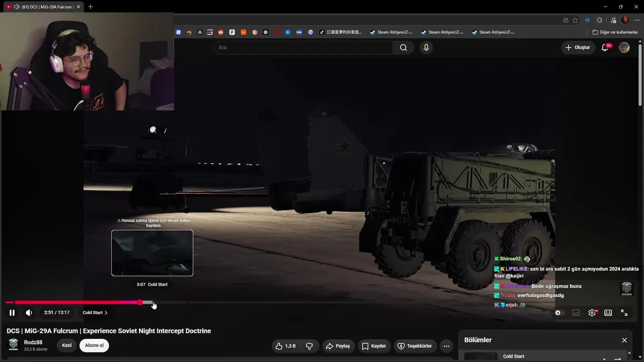
Task: Open the Rodz88 channel avatar
Action: coord(14,345)
